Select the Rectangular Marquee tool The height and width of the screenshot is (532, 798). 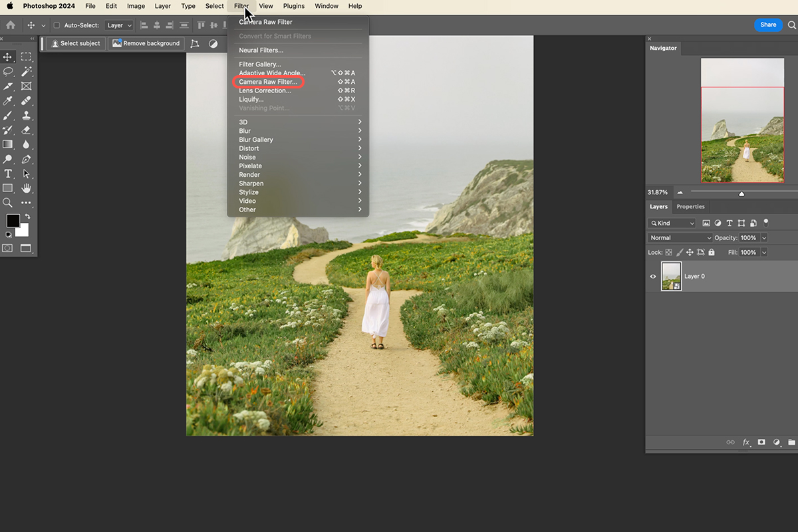coord(26,57)
